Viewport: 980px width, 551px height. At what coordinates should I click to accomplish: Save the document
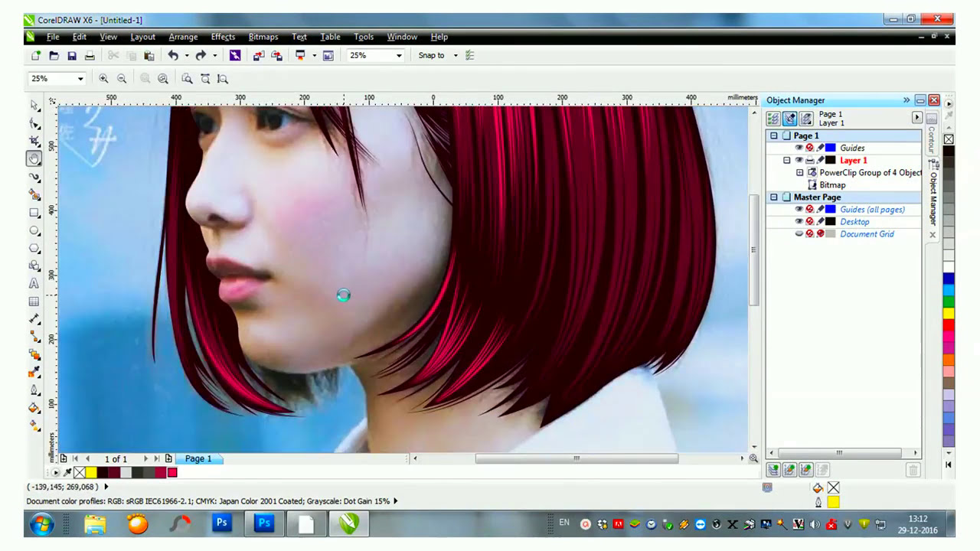click(x=72, y=55)
